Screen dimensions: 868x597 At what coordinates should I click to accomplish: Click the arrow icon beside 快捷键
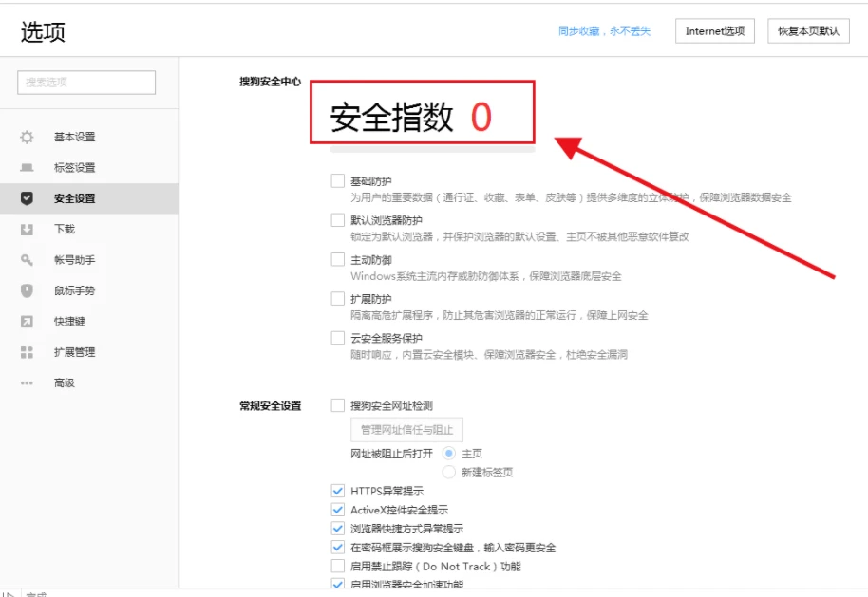pyautogui.click(x=27, y=322)
